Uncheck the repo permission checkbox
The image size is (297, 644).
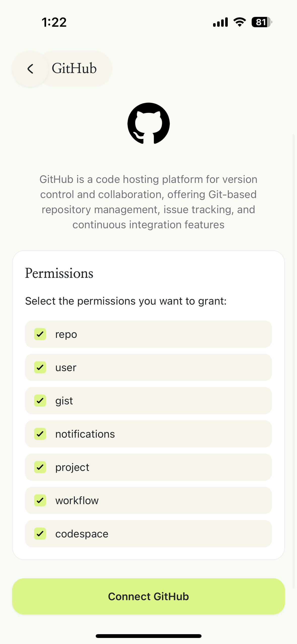(x=40, y=334)
